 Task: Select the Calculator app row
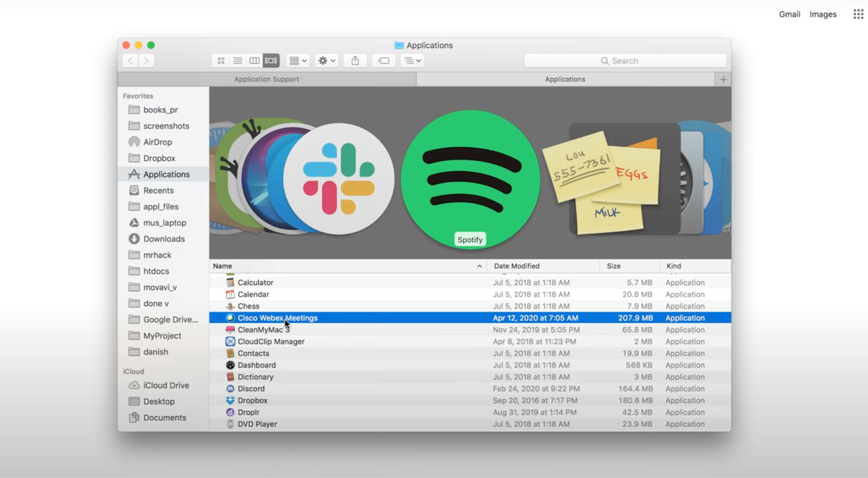click(470, 283)
